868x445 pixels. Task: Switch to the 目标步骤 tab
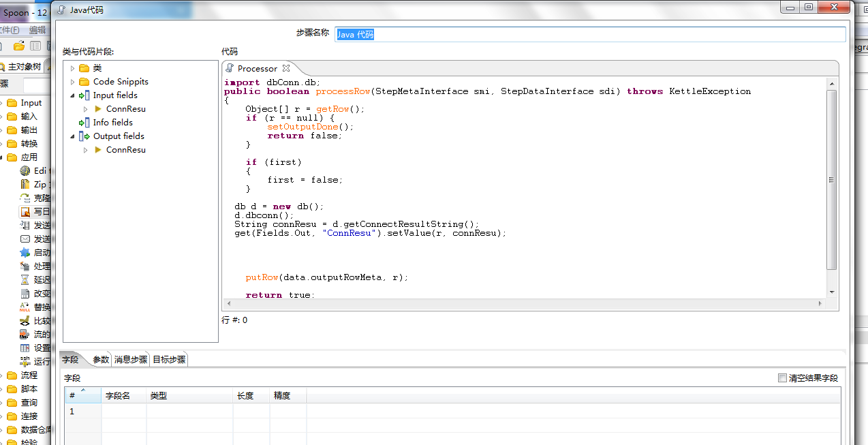pos(169,360)
